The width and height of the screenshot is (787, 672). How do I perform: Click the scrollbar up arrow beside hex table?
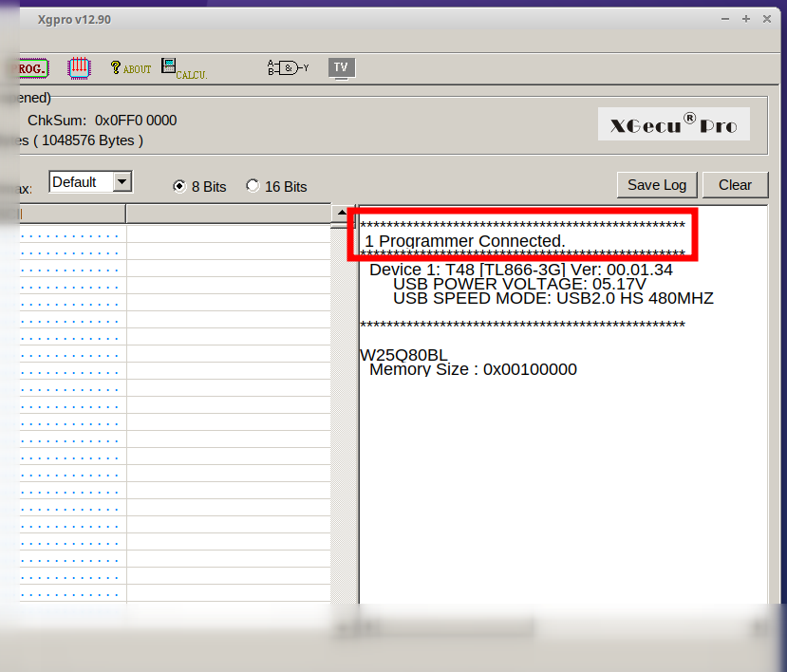[x=340, y=214]
